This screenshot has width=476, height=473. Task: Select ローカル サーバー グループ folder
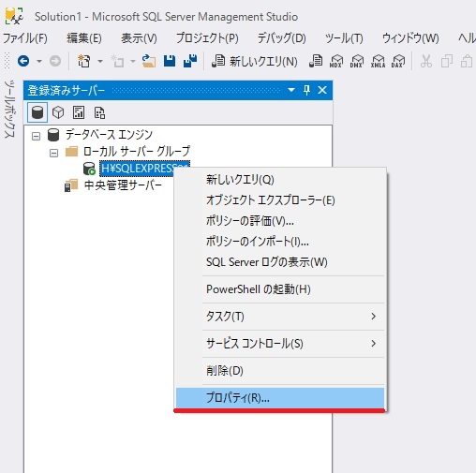(137, 152)
